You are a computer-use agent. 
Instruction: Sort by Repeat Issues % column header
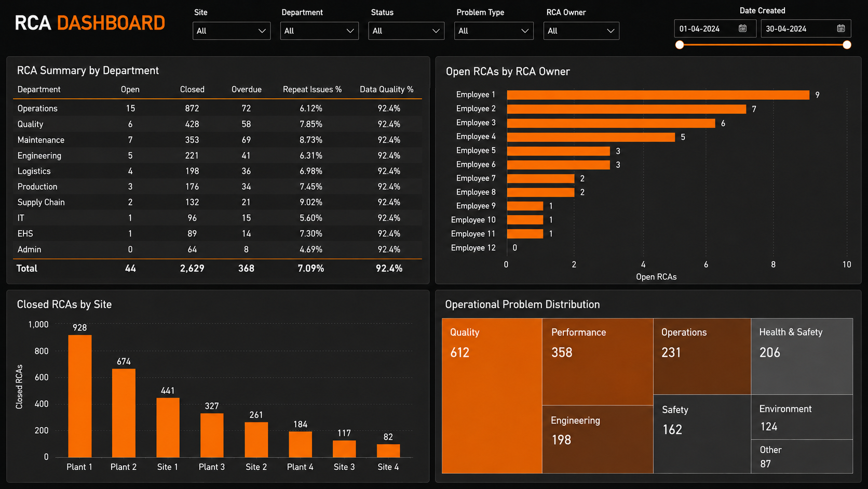pyautogui.click(x=312, y=89)
